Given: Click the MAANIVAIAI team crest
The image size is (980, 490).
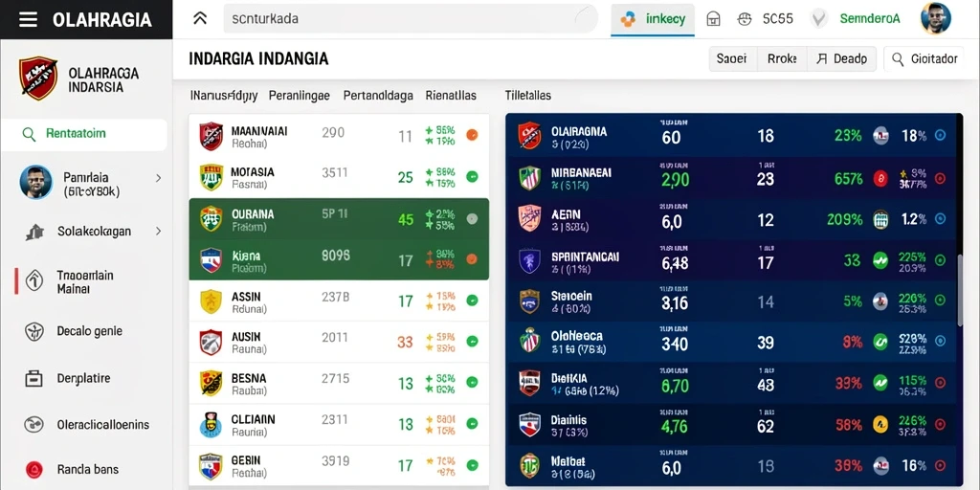Looking at the screenshot, I should click(x=212, y=136).
